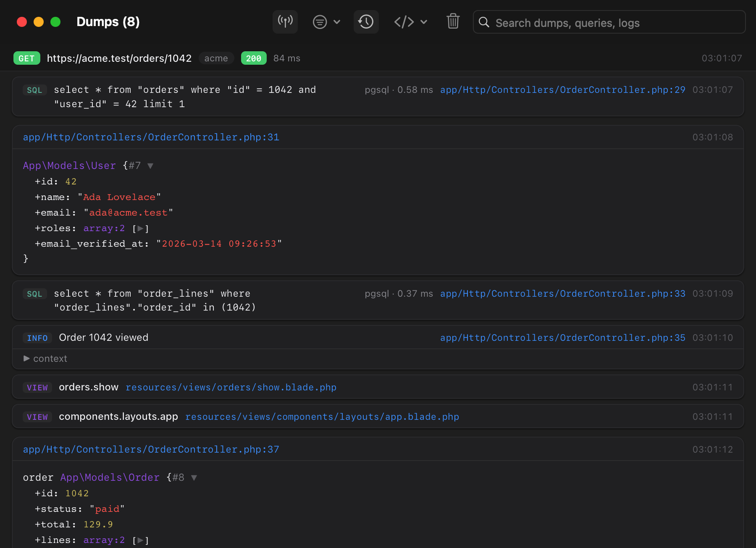Select the name value Ada Lovelace
Image resolution: width=756 pixels, height=548 pixels.
point(119,198)
